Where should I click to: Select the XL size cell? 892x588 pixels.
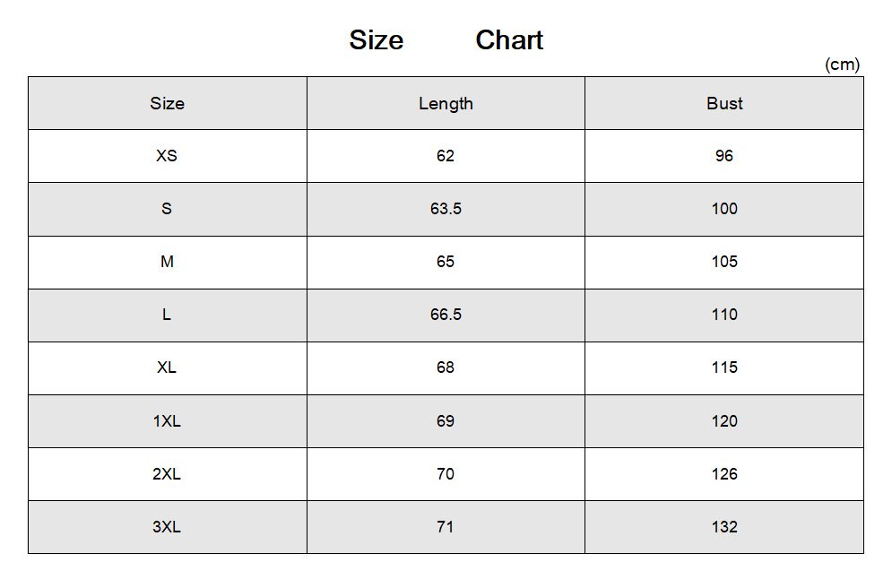(x=167, y=367)
